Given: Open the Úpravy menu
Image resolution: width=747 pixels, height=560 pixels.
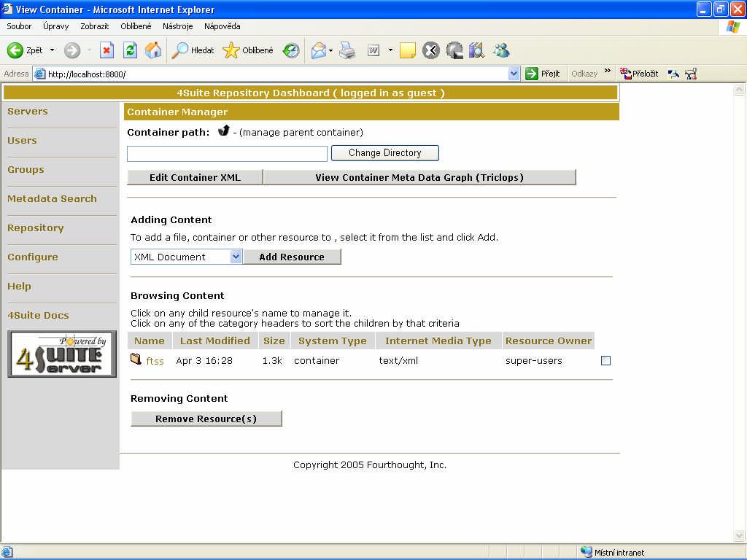Looking at the screenshot, I should (x=55, y=26).
